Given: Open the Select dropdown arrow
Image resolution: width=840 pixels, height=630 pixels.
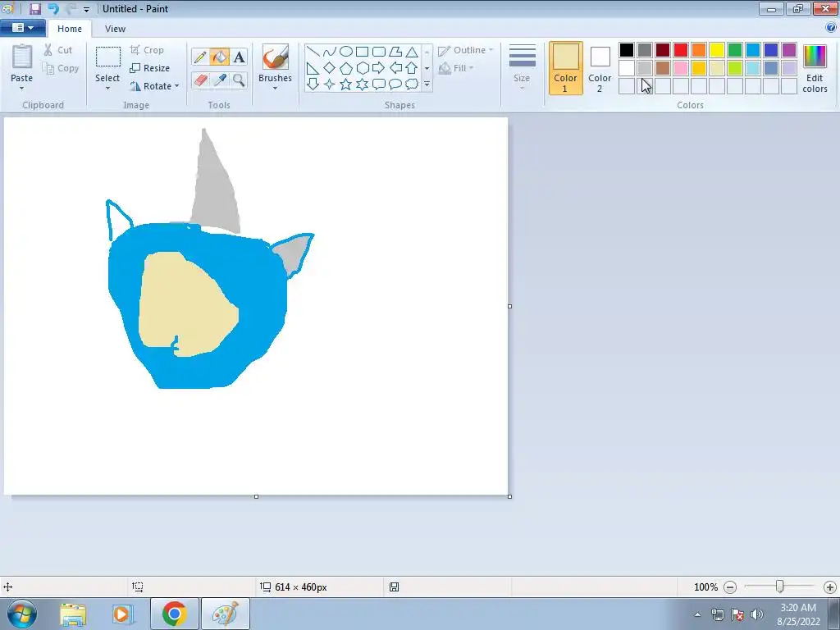Looking at the screenshot, I should 107,89.
